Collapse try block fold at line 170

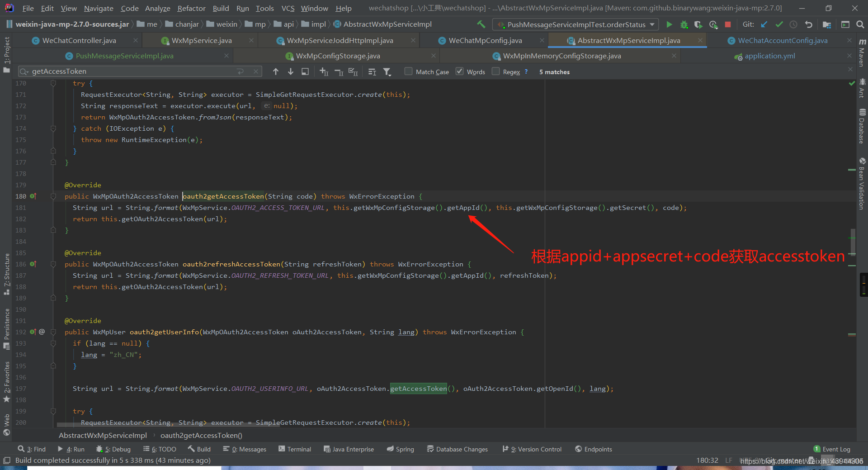click(53, 83)
